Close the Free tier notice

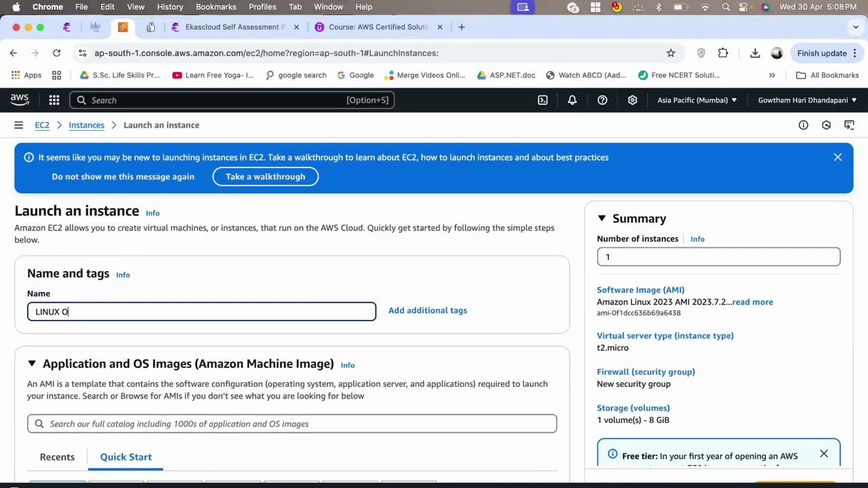click(x=824, y=453)
